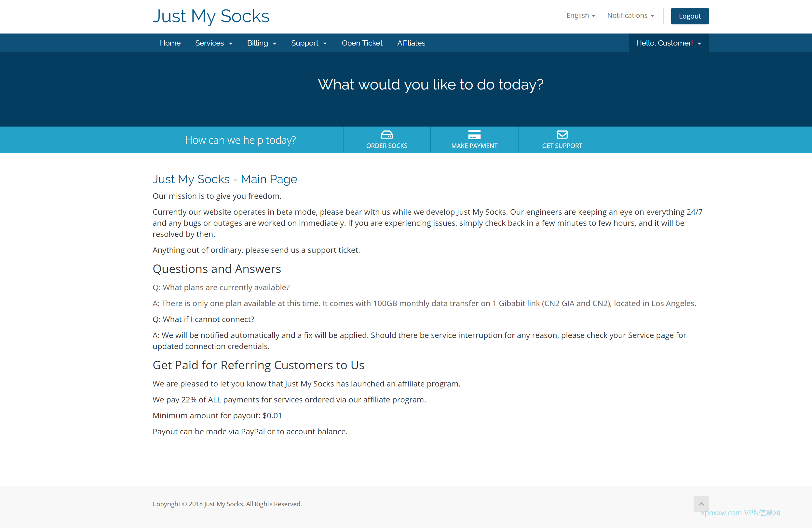Click the Just My Socks logo
812x528 pixels.
[x=211, y=16]
